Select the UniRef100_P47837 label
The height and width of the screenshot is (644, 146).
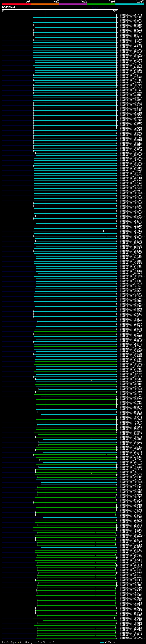[131, 422]
